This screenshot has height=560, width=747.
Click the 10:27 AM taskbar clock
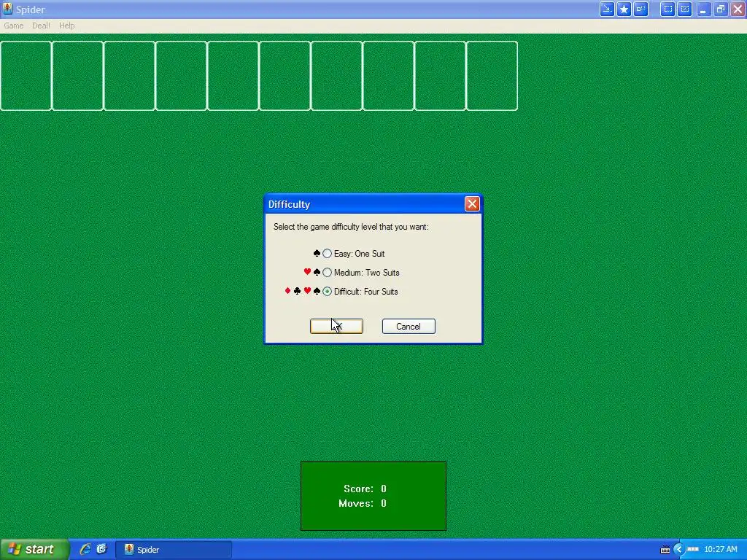720,550
